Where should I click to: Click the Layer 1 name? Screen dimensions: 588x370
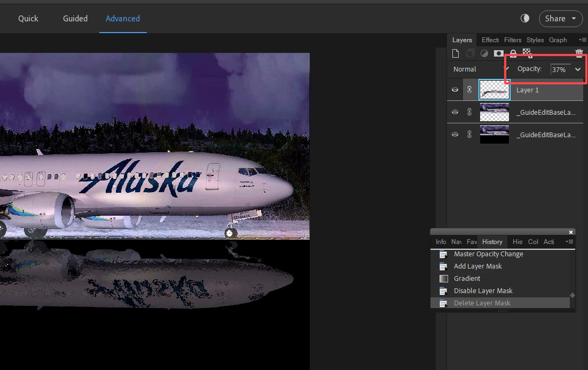pyautogui.click(x=527, y=90)
